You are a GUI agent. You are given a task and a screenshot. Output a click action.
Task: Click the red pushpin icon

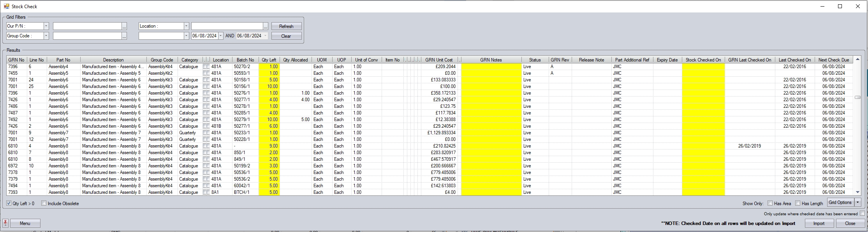click(x=5, y=223)
